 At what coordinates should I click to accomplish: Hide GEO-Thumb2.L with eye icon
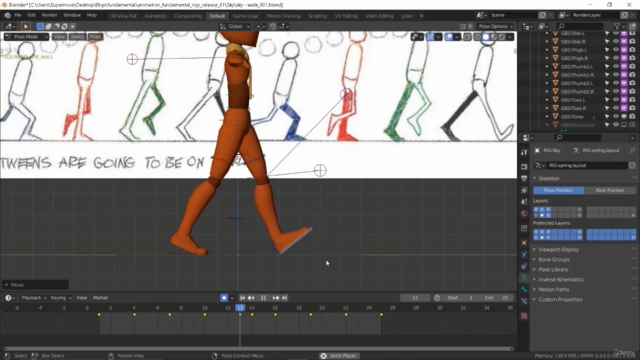616,83
